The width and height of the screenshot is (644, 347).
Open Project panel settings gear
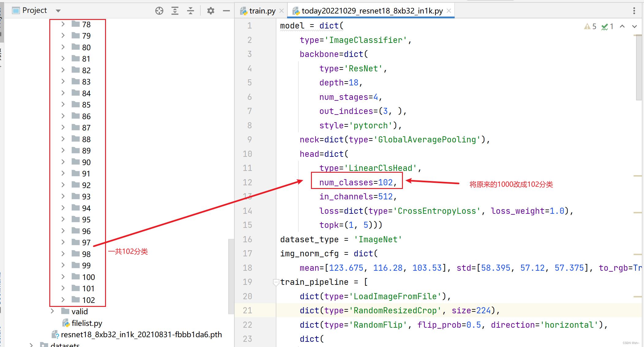210,11
